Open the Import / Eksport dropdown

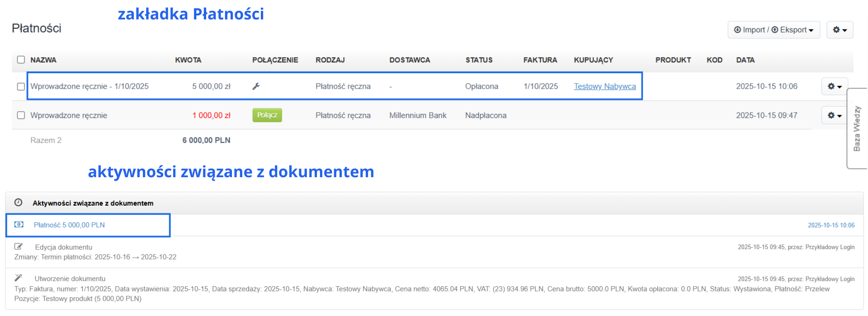(x=774, y=30)
